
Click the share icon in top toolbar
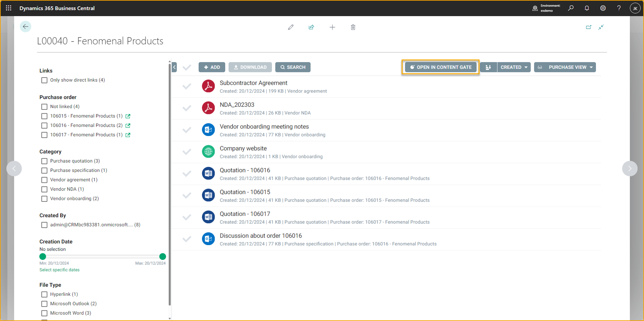[311, 27]
